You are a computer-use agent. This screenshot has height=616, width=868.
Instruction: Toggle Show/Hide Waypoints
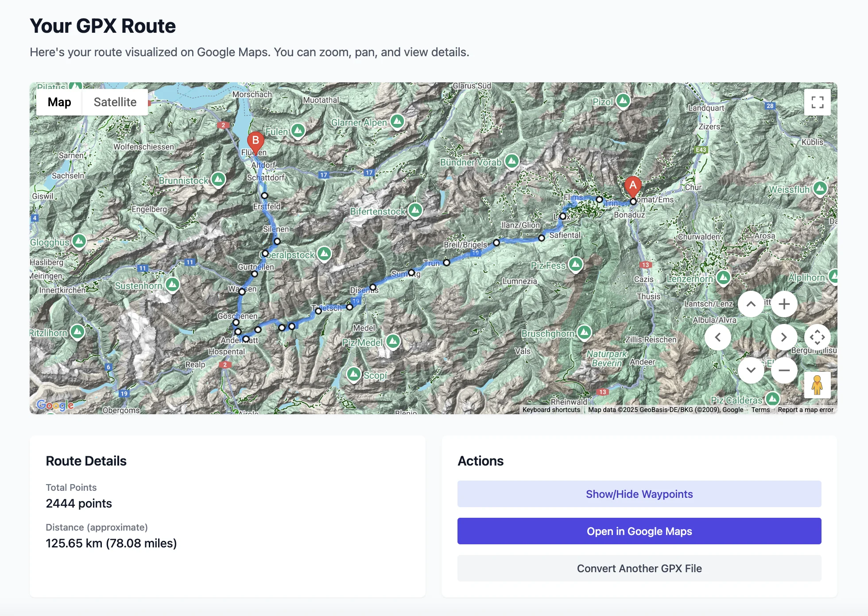click(639, 494)
